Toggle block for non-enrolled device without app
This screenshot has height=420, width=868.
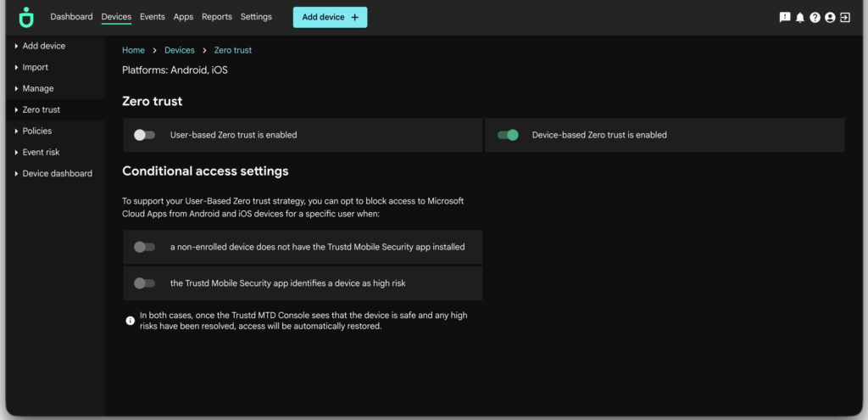[x=145, y=247]
